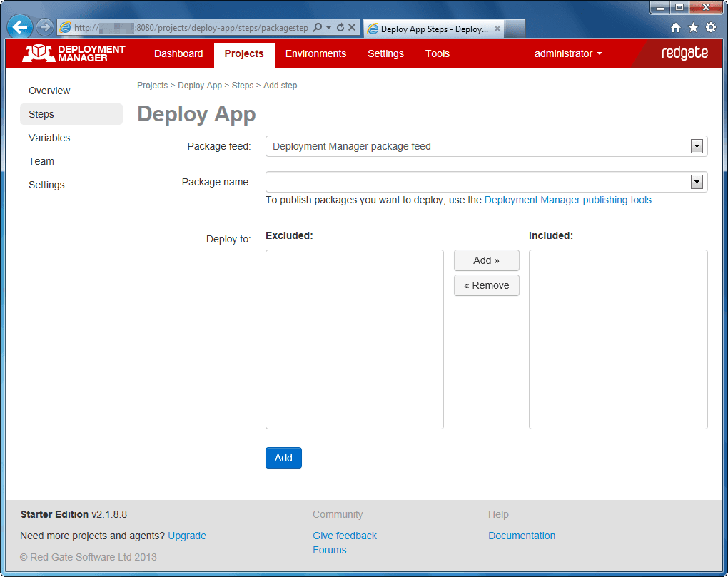
Task: Go to the Dashboard tab
Action: point(178,53)
